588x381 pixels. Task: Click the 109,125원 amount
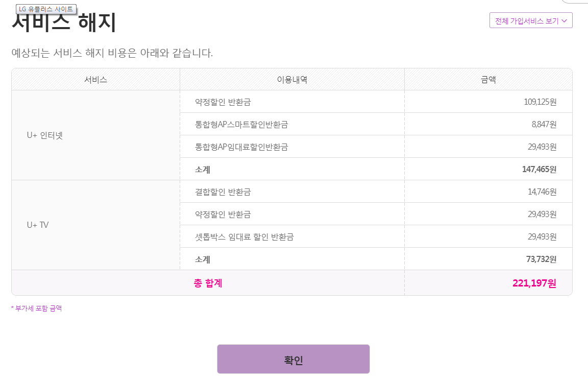[540, 102]
